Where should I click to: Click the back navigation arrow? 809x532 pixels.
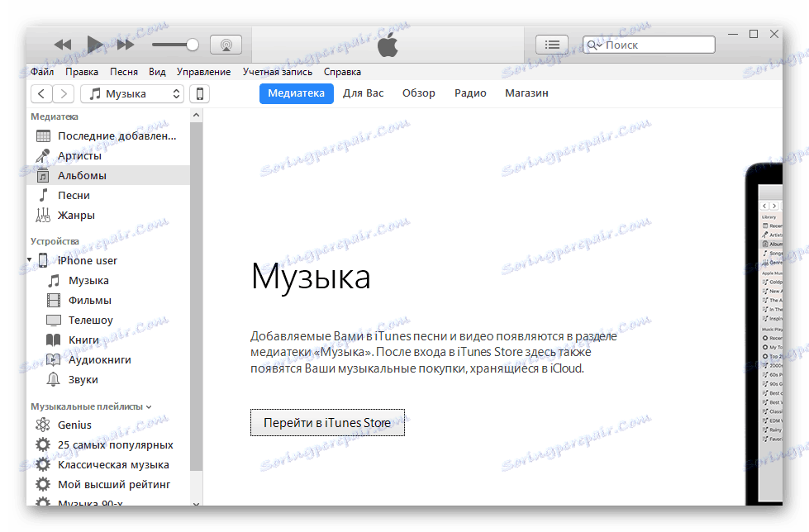click(40, 93)
